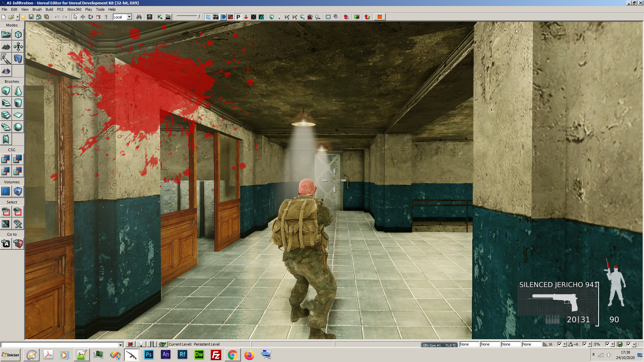644x362 pixels.
Task: Open rotation grid dropdown arrow
Action: pyautogui.click(x=590, y=344)
